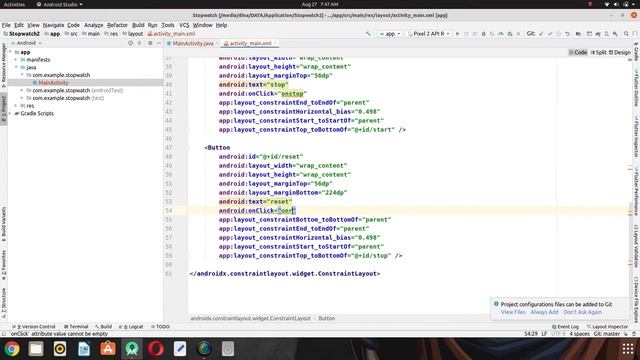Open the Event Log tool window
640x360 pixels.
[565, 327]
